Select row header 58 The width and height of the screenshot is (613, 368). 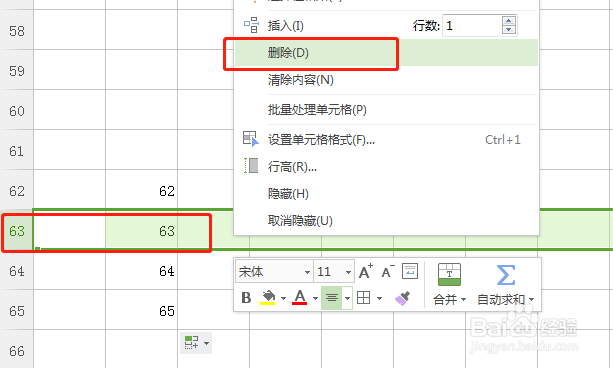coord(17,31)
